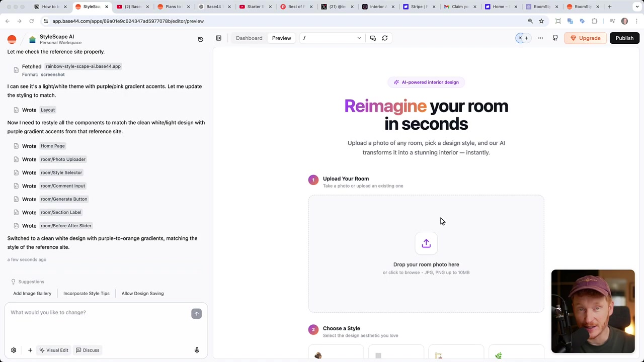Activate the microphone voice input

click(197, 350)
